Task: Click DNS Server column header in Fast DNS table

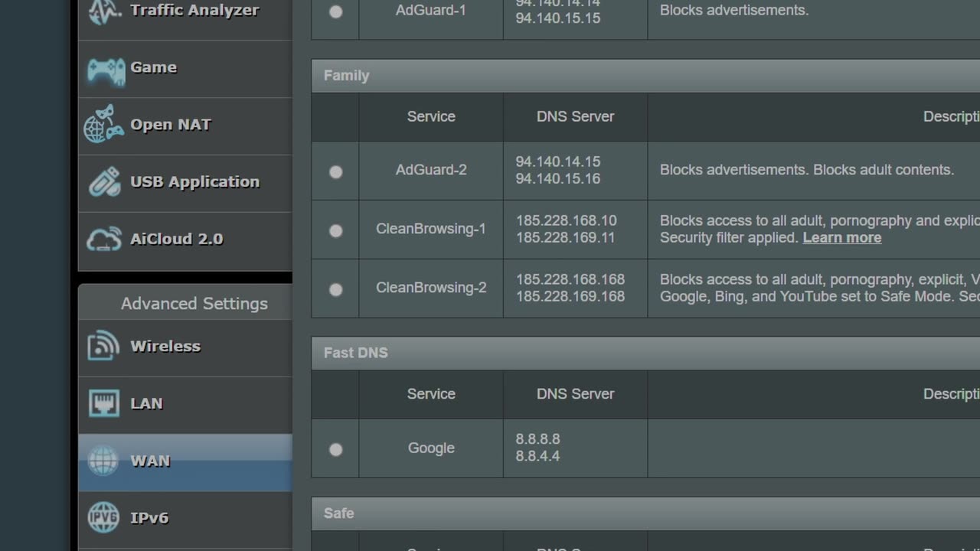Action: pyautogui.click(x=575, y=394)
